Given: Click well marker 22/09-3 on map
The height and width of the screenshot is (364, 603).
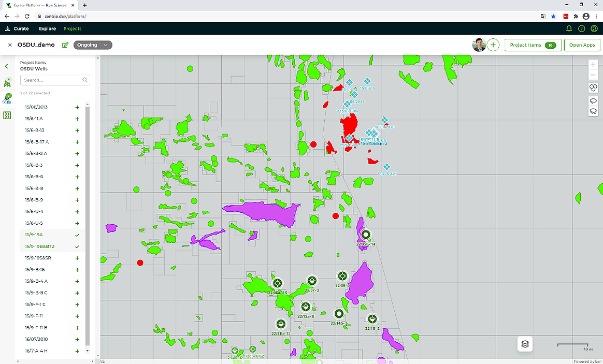Looking at the screenshot, I should (342, 276).
